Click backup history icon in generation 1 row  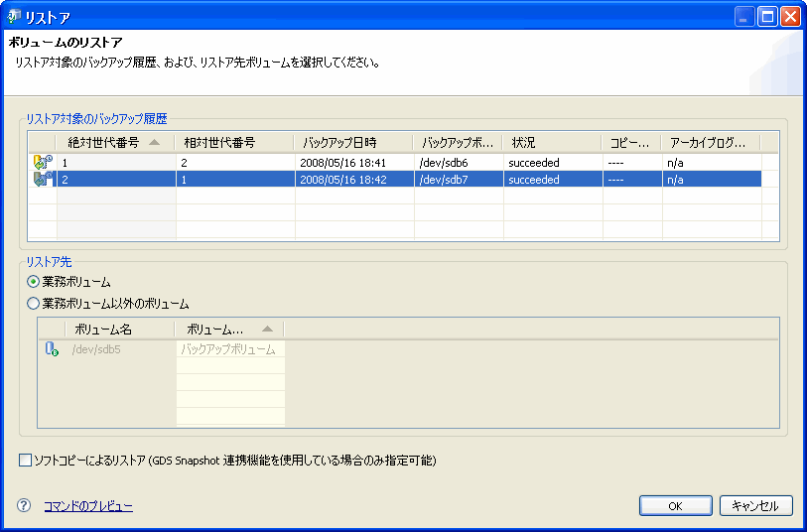click(x=44, y=162)
